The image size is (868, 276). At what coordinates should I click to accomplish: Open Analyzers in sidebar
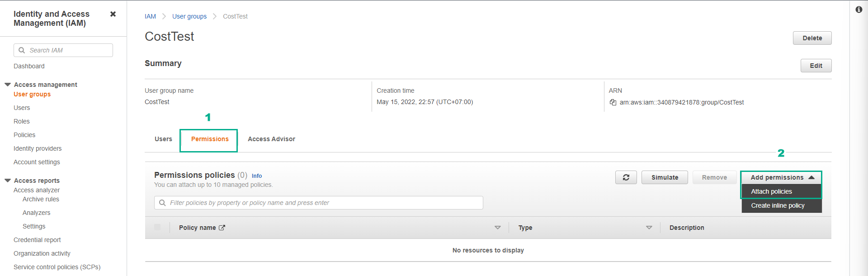[36, 213]
